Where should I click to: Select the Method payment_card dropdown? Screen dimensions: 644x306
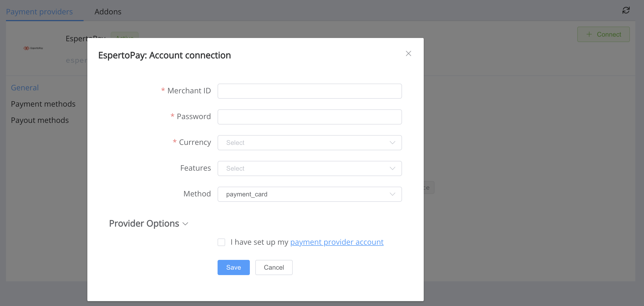[310, 193]
